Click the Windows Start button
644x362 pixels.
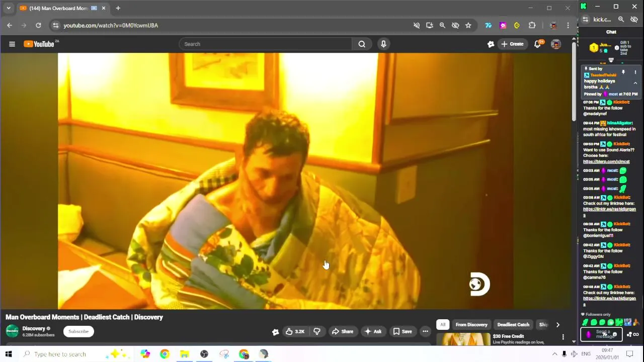point(9,354)
